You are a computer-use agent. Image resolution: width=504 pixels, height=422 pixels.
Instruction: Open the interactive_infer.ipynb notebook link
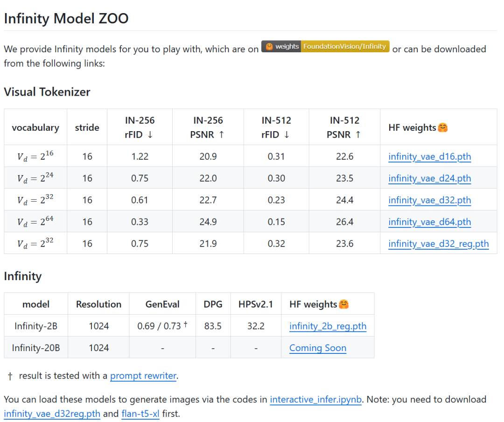pos(315,400)
